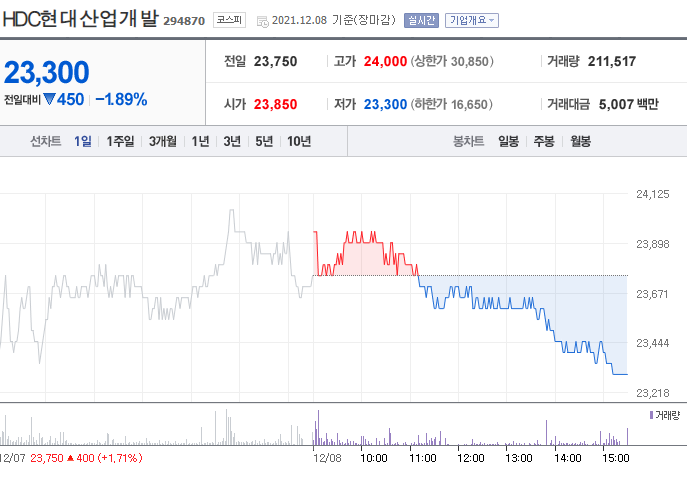This screenshot has width=687, height=477.
Task: Click the calendar clock icon before date
Action: coord(262,21)
